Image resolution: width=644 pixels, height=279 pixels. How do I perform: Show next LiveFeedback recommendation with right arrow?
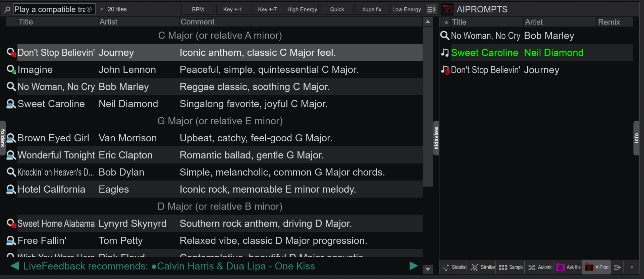pyautogui.click(x=414, y=266)
